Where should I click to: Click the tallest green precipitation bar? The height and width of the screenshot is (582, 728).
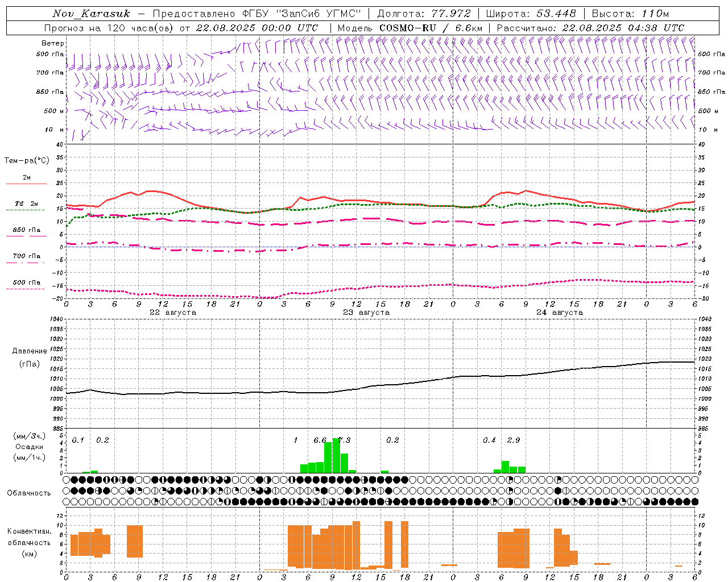[336, 455]
